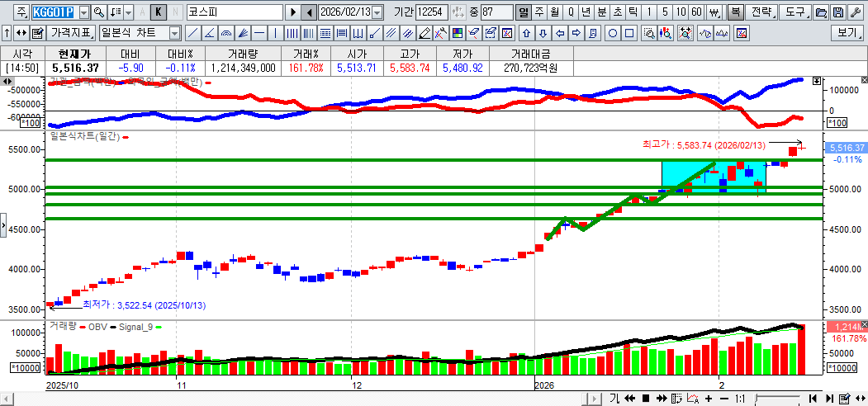
Task: Open the 도구 tools menu
Action: [795, 12]
